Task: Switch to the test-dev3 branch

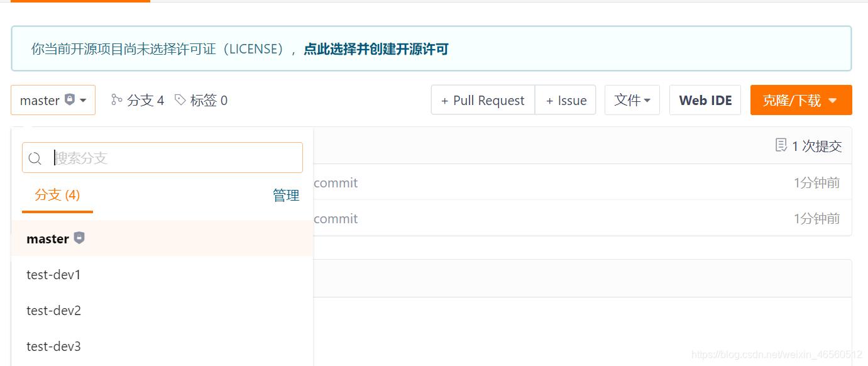Action: 162,347
